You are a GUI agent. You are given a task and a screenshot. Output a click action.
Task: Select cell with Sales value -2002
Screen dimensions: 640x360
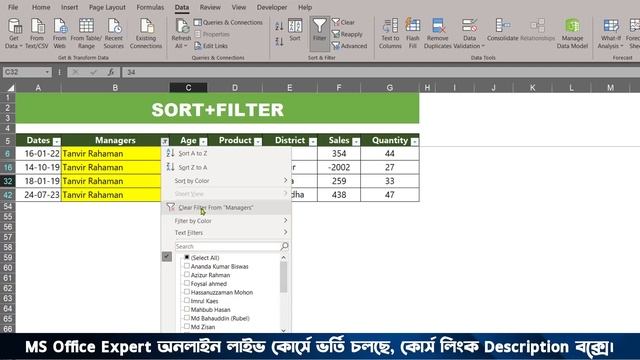coord(339,167)
